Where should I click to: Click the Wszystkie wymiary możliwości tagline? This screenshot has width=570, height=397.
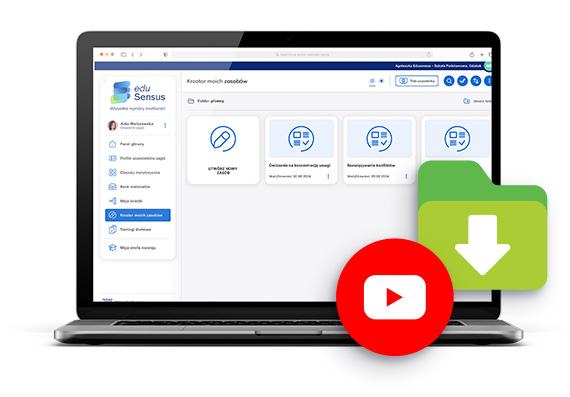pos(138,108)
